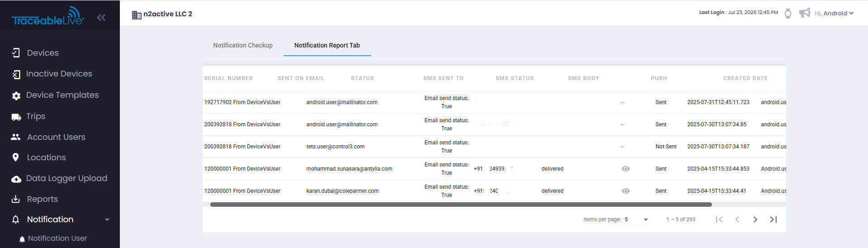This screenshot has width=868, height=248.
Task: Jump to last page of results
Action: 773,219
